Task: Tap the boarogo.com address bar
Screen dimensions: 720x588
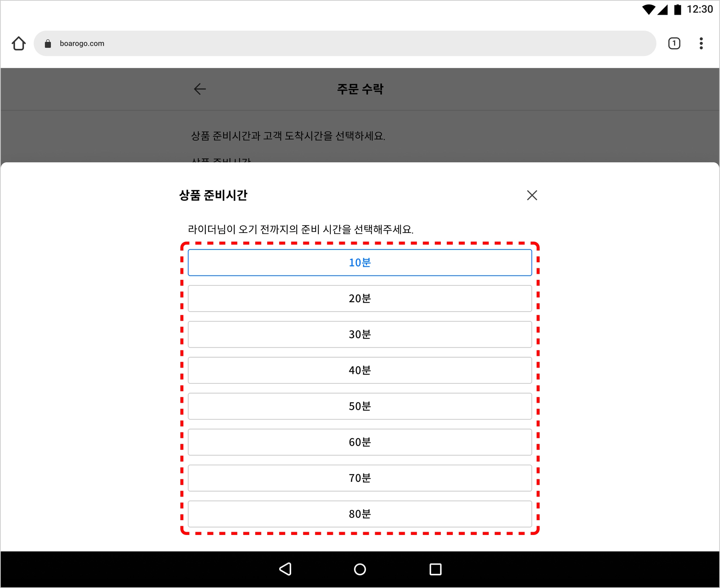Action: 345,44
